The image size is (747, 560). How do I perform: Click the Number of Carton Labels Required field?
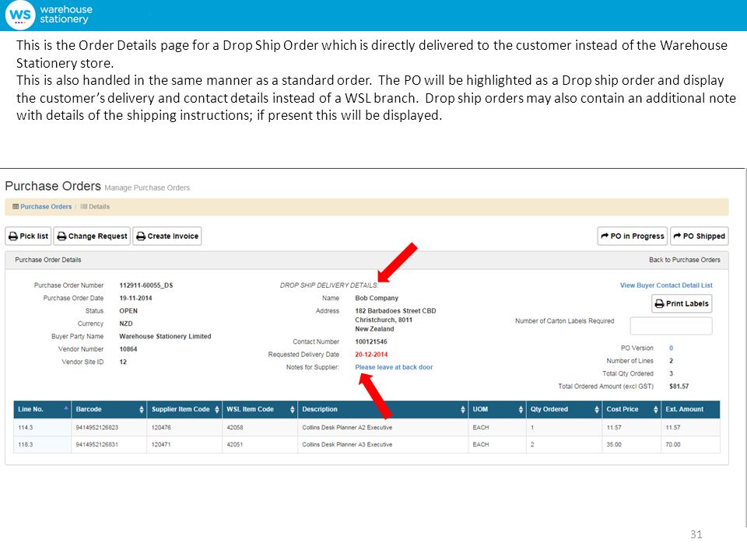pos(672,326)
